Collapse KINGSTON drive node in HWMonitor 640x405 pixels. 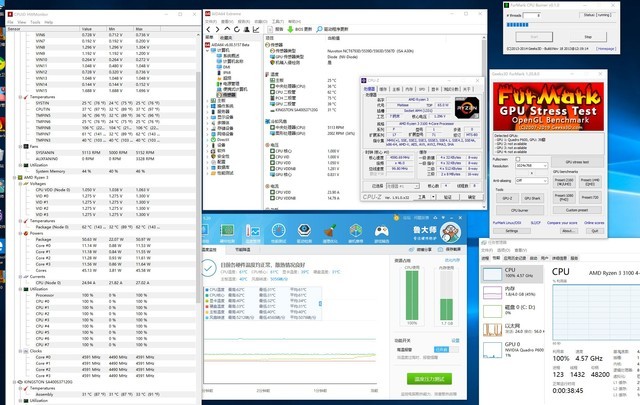tap(15, 382)
